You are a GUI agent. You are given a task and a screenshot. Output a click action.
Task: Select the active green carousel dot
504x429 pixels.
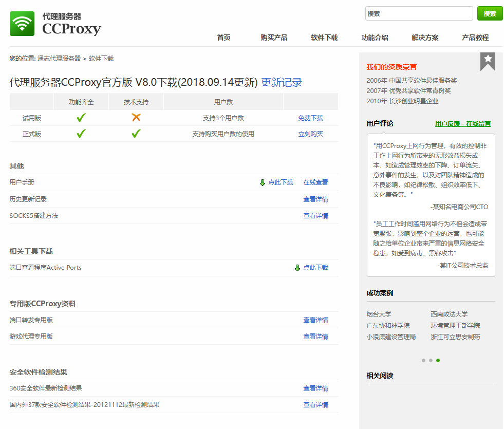click(x=438, y=360)
